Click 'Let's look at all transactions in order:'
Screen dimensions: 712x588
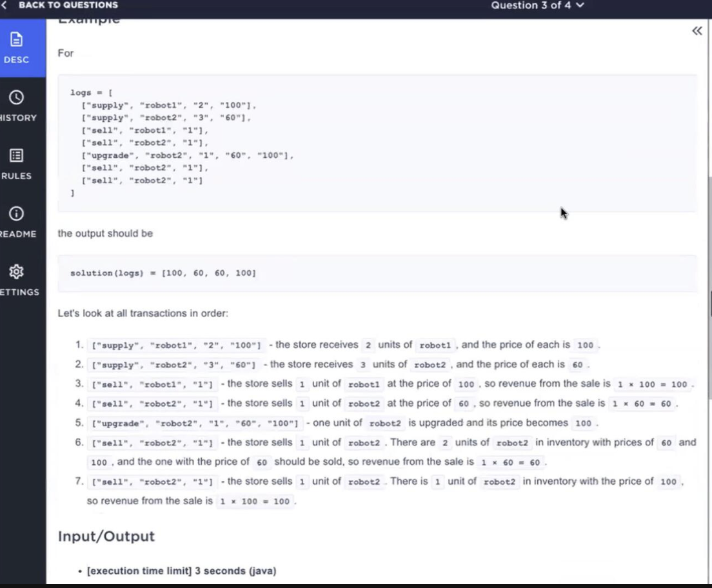coord(143,313)
